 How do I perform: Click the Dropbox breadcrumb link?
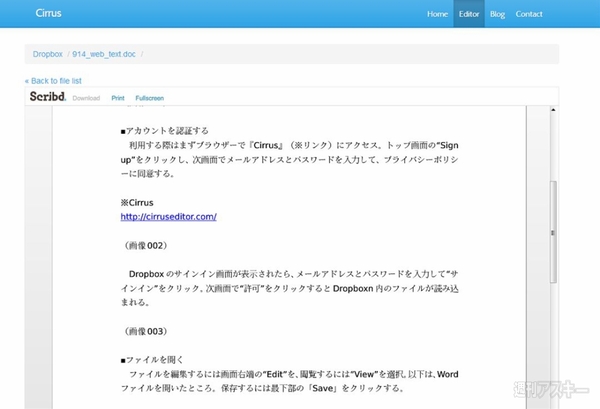click(47, 54)
